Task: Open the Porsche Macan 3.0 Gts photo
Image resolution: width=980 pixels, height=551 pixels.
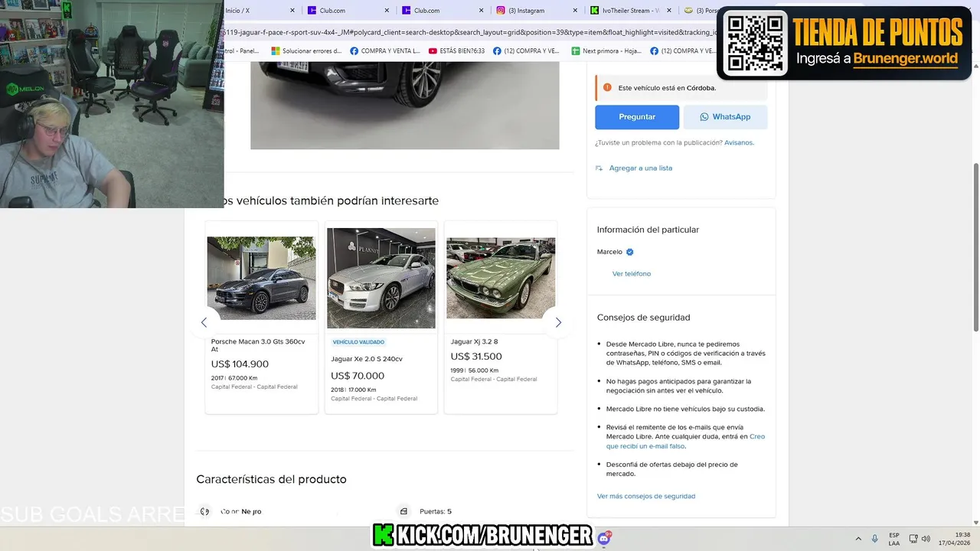Action: (x=261, y=279)
